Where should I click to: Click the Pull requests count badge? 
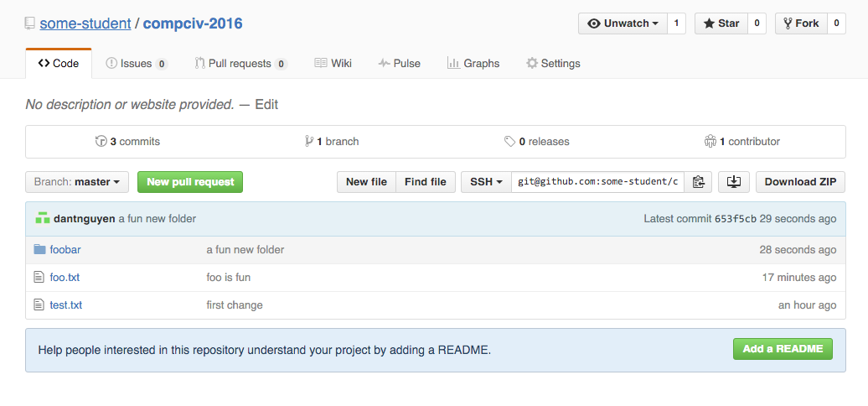pos(282,65)
